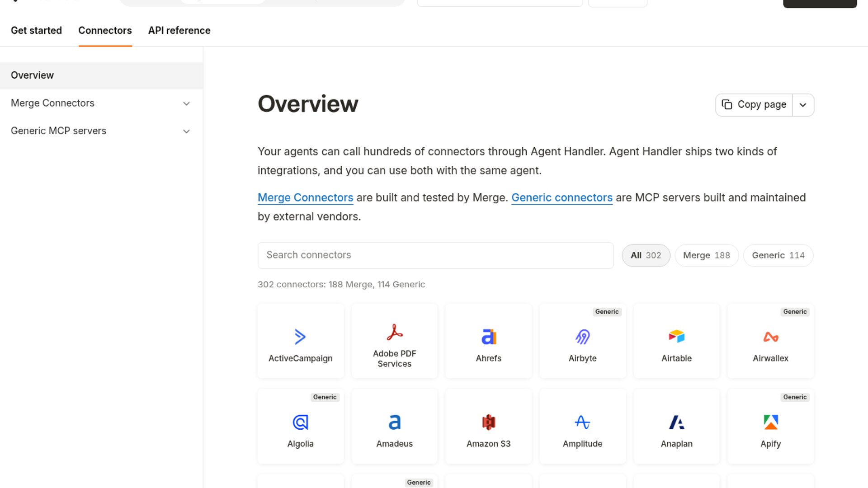The height and width of the screenshot is (488, 868).
Task: Filter connectors by Generic 114
Action: [778, 255]
